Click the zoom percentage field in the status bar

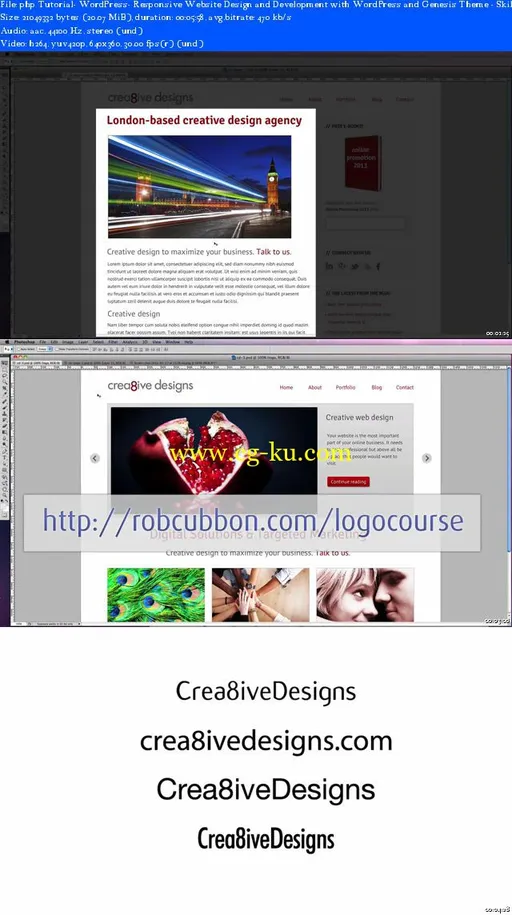point(19,624)
